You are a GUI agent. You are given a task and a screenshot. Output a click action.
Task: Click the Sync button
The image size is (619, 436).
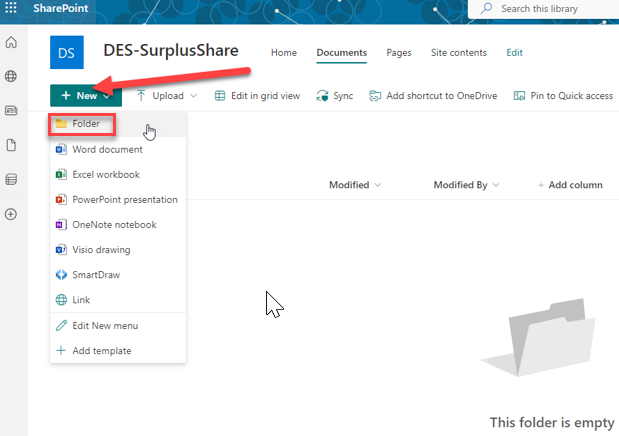point(335,96)
